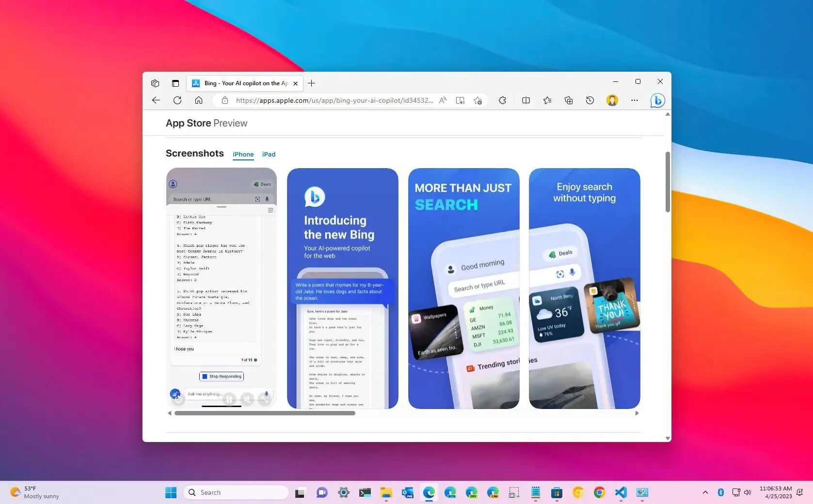Open browser History from toolbar
Image resolution: width=813 pixels, height=504 pixels.
pos(590,100)
